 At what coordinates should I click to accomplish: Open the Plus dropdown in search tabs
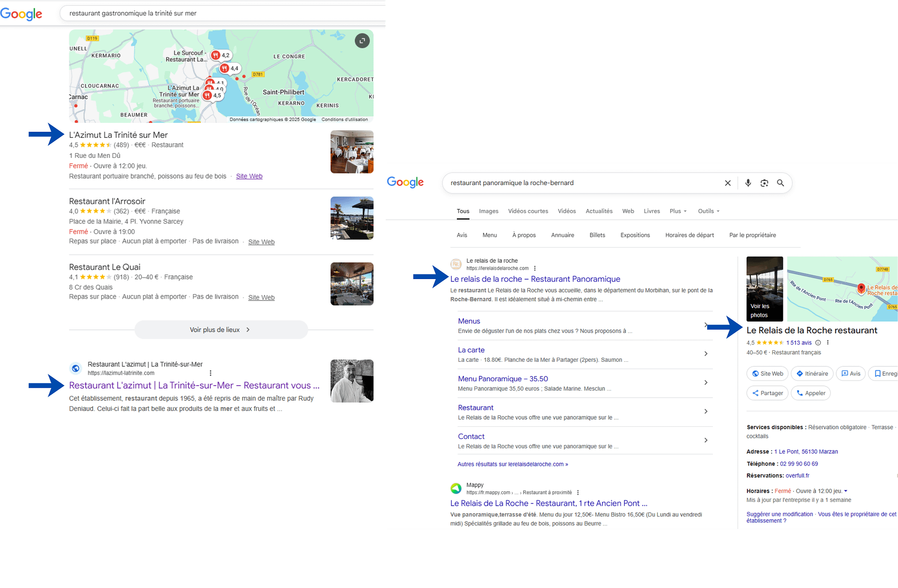coord(678,211)
